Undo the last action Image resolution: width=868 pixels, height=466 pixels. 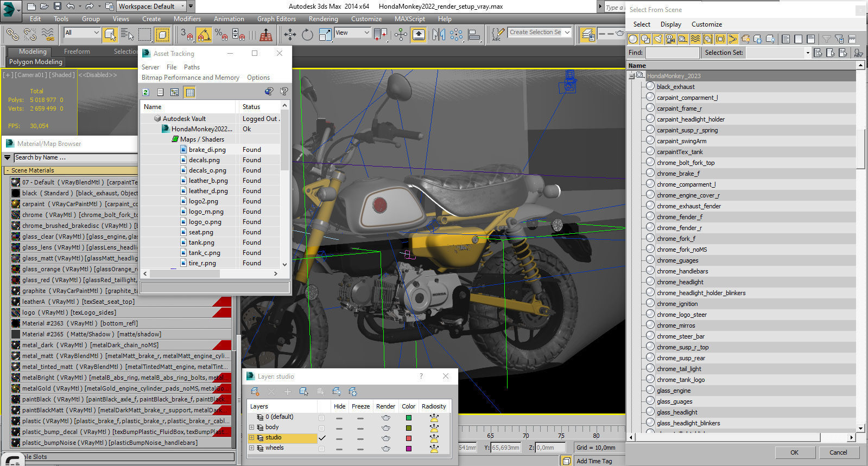pyautogui.click(x=71, y=7)
